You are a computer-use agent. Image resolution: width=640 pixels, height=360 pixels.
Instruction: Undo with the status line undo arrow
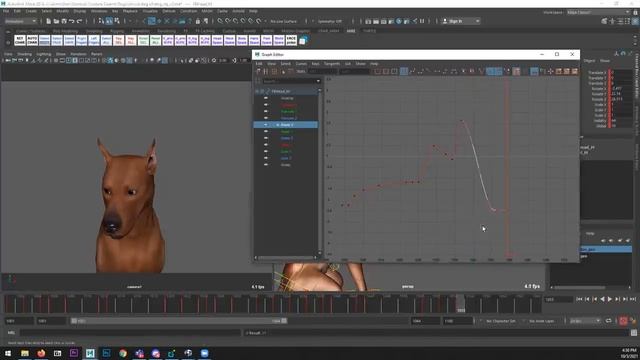pyautogui.click(x=71, y=21)
